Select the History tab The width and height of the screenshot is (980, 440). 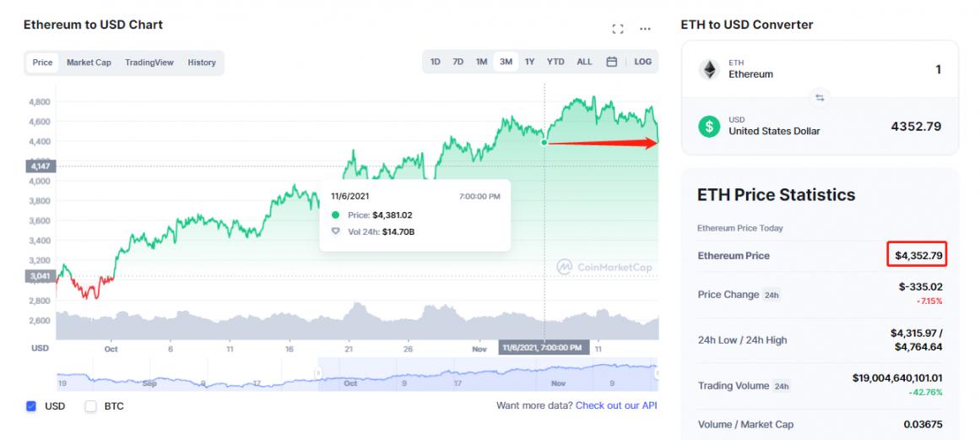[x=202, y=62]
